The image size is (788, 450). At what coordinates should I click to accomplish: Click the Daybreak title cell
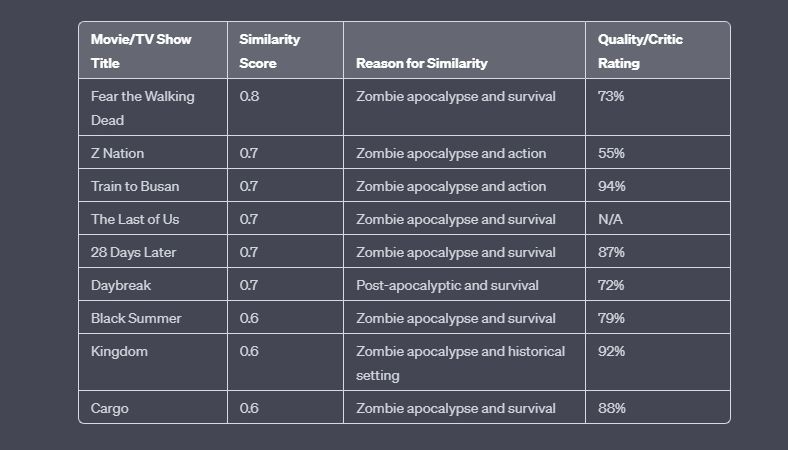121,285
